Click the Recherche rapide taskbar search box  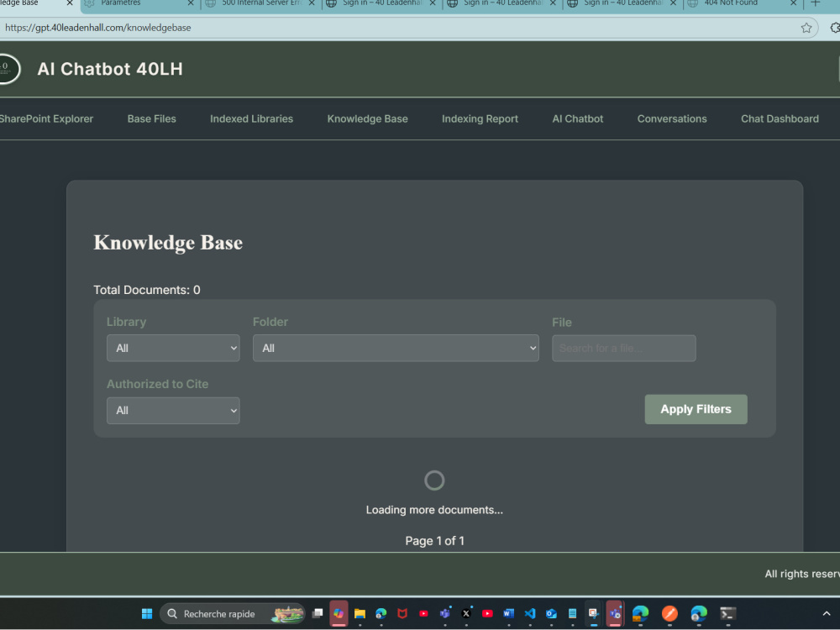(x=233, y=614)
